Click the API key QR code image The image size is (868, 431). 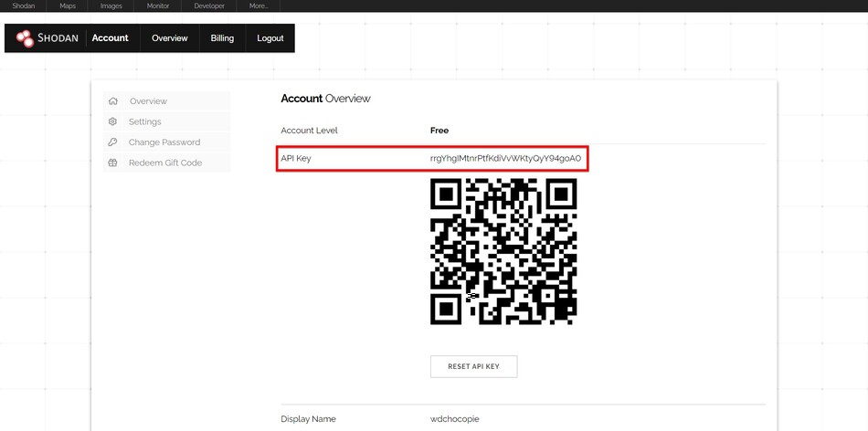pos(503,251)
